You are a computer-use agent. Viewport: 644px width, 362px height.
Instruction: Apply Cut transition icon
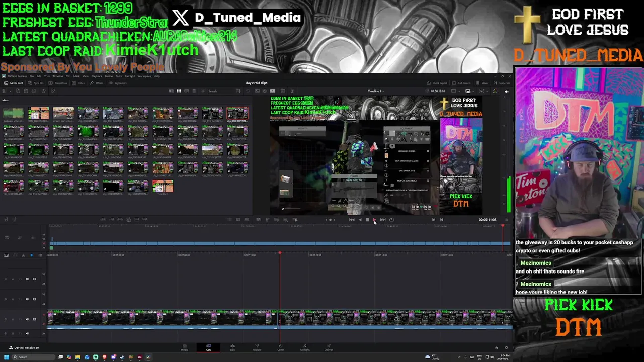pyautogui.click(x=229, y=219)
